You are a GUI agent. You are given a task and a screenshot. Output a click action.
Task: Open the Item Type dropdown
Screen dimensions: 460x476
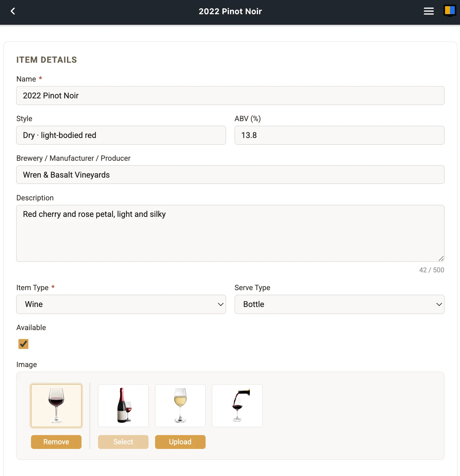tap(121, 304)
